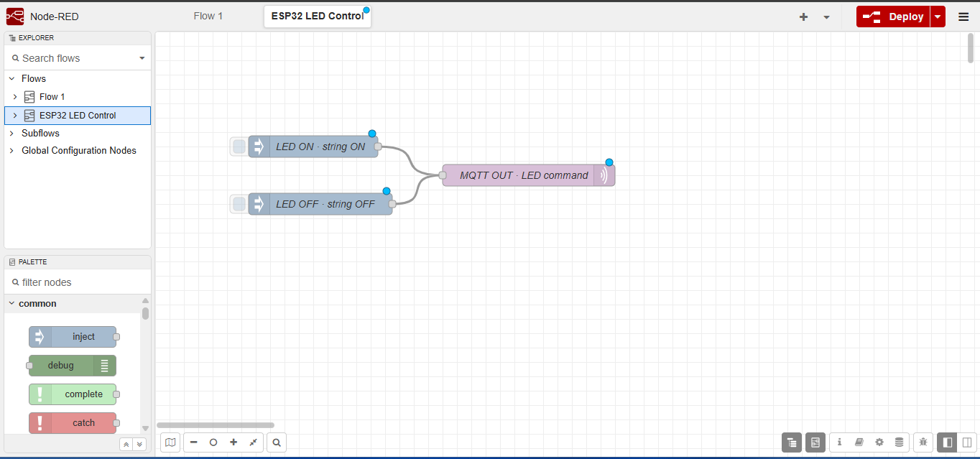Select Flow 1 in the explorer tree

tap(78, 96)
